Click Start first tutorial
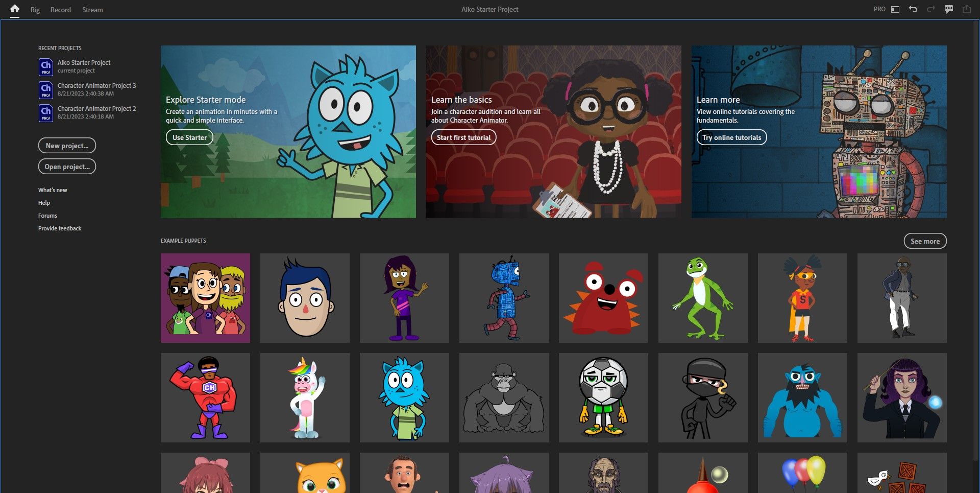The height and width of the screenshot is (493, 980). [x=463, y=137]
